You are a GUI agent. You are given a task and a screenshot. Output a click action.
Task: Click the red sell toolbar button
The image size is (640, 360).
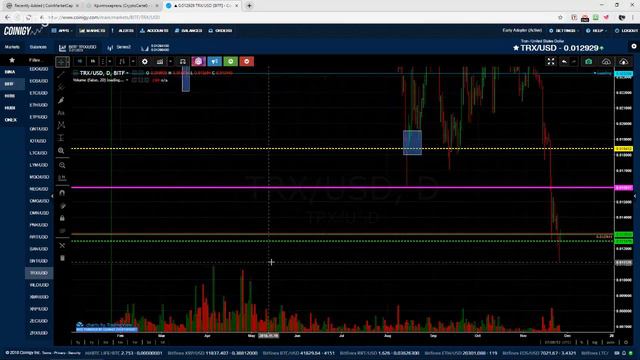click(x=247, y=62)
